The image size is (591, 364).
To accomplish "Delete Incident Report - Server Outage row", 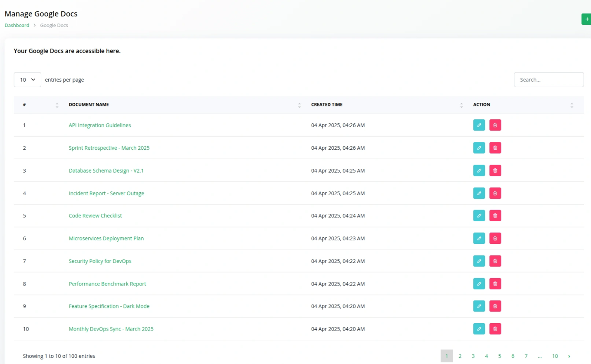I will pyautogui.click(x=495, y=193).
